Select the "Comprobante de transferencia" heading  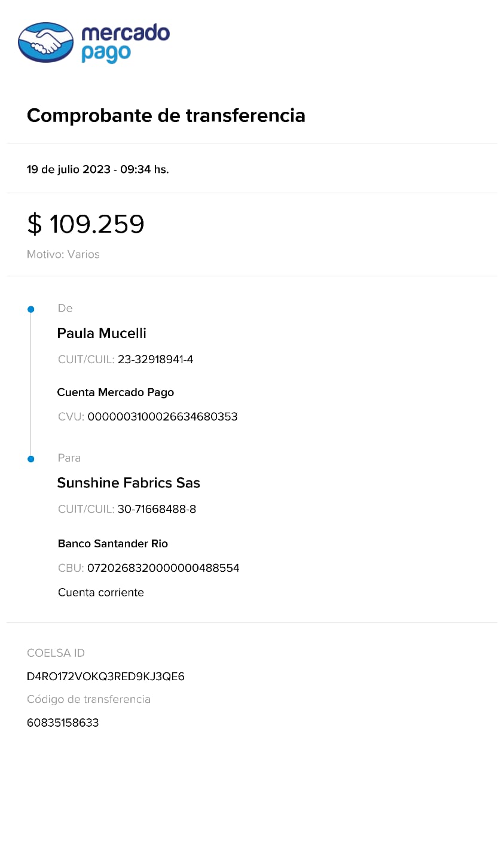coord(166,115)
